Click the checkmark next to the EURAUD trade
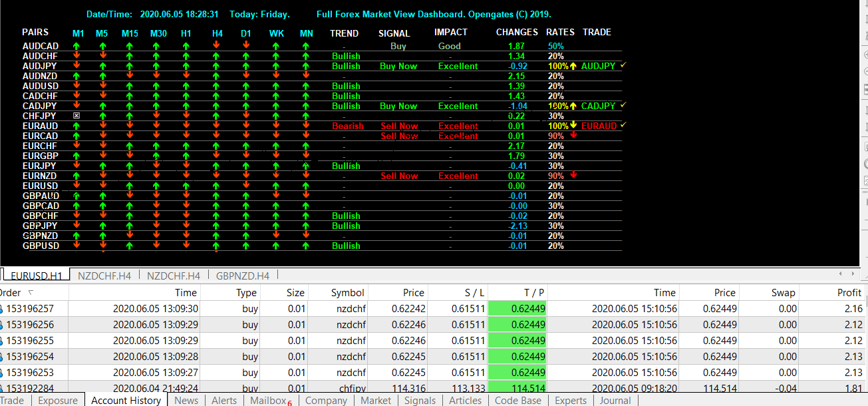Screen dimensions: 868x406 (623, 125)
